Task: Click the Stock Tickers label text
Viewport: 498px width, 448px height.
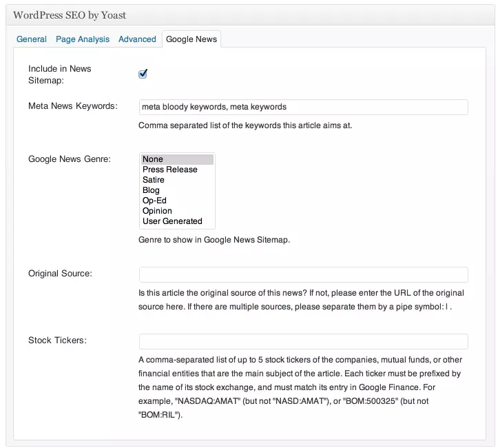Action: coord(57,340)
